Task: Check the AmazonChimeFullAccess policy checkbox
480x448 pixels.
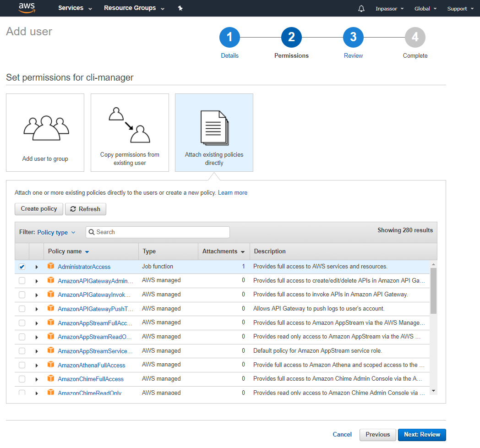Action: (22, 379)
